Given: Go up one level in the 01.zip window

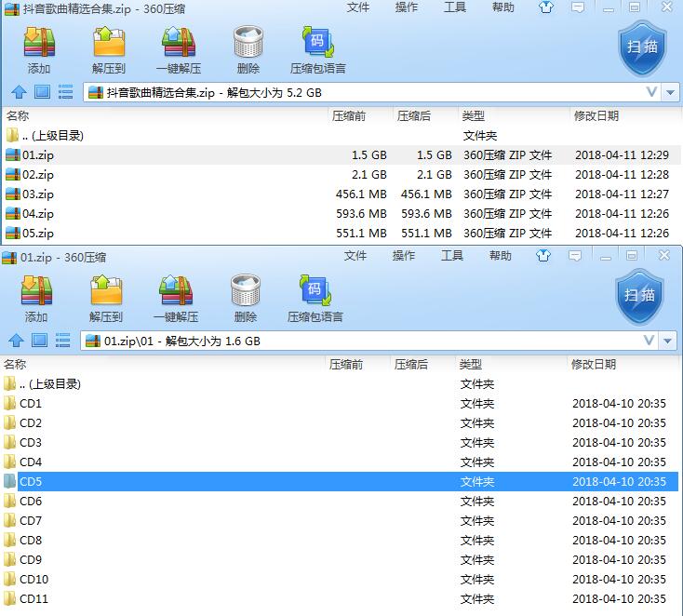Looking at the screenshot, I should (x=16, y=341).
